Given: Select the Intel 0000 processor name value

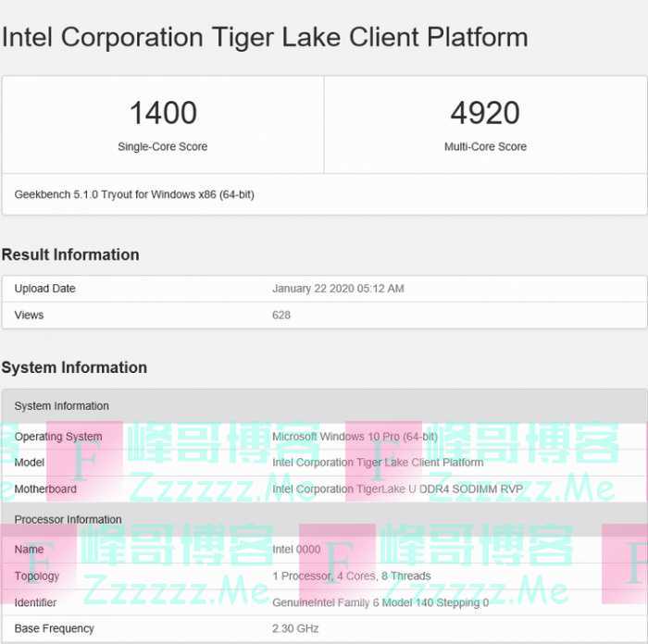Looking at the screenshot, I should pos(296,549).
